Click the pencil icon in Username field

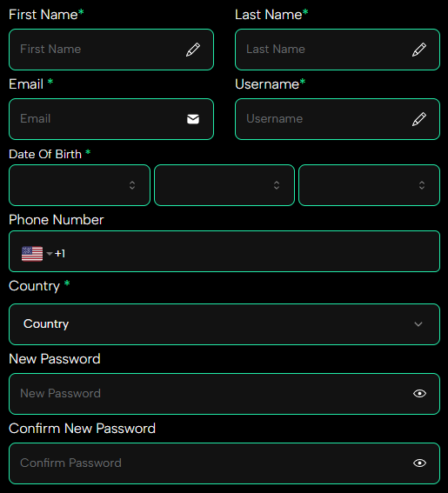tap(419, 119)
